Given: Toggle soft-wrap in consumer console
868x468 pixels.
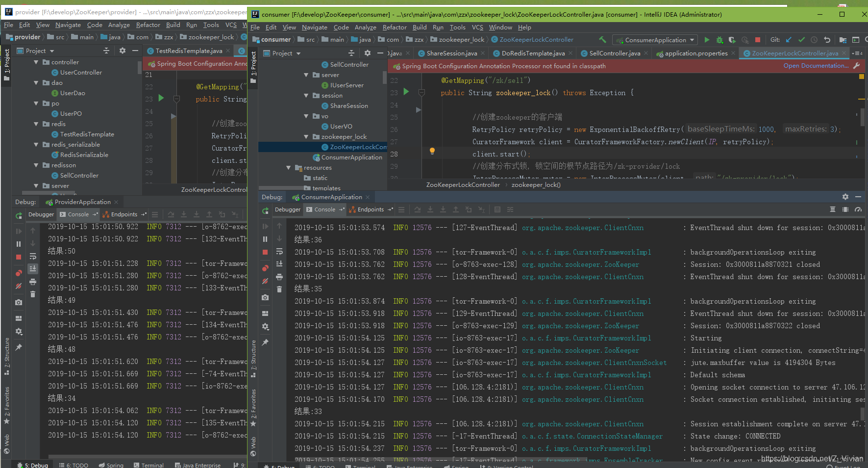Looking at the screenshot, I should pyautogui.click(x=279, y=251).
